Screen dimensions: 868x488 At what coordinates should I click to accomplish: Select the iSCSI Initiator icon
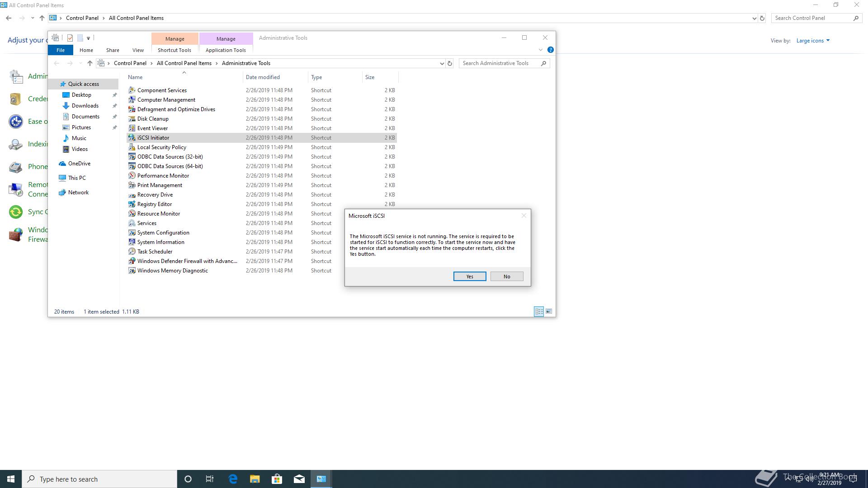point(132,137)
